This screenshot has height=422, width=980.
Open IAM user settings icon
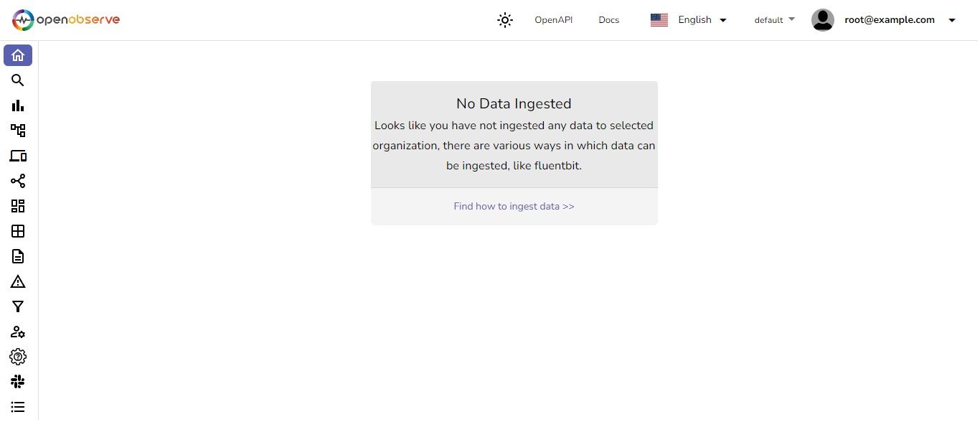click(18, 332)
